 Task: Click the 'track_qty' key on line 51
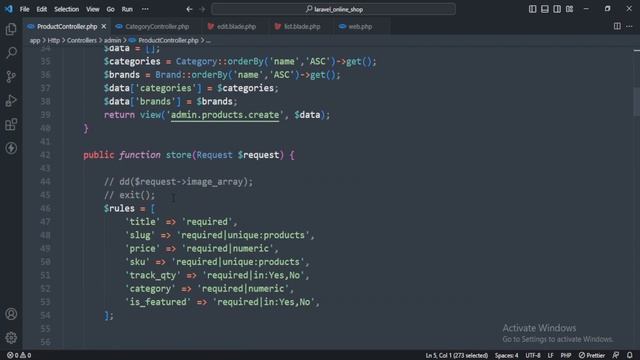click(153, 275)
